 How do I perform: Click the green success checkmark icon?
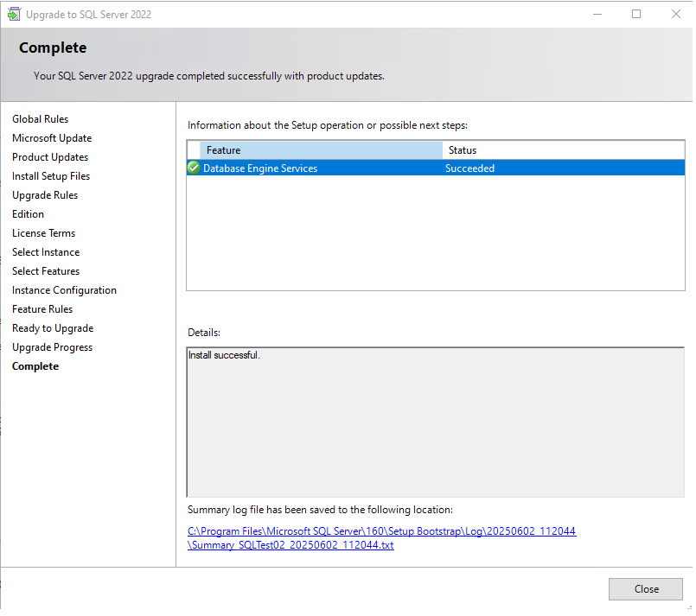coord(194,168)
